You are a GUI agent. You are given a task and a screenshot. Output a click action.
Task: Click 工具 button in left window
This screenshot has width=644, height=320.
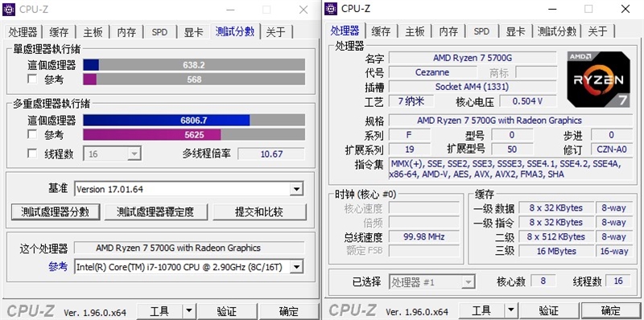[x=159, y=311]
